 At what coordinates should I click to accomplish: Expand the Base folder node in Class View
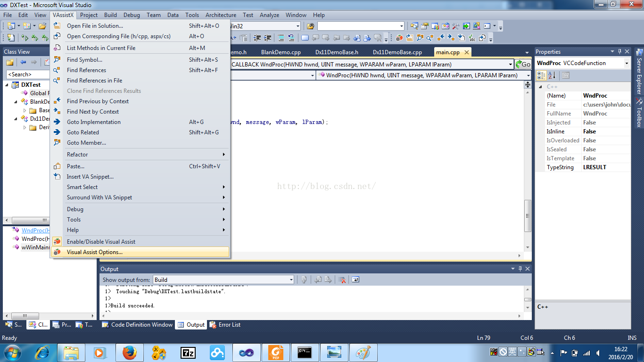[x=25, y=110]
